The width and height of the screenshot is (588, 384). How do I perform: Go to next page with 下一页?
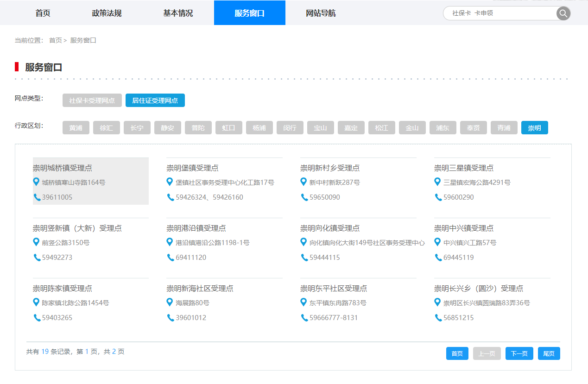point(519,353)
